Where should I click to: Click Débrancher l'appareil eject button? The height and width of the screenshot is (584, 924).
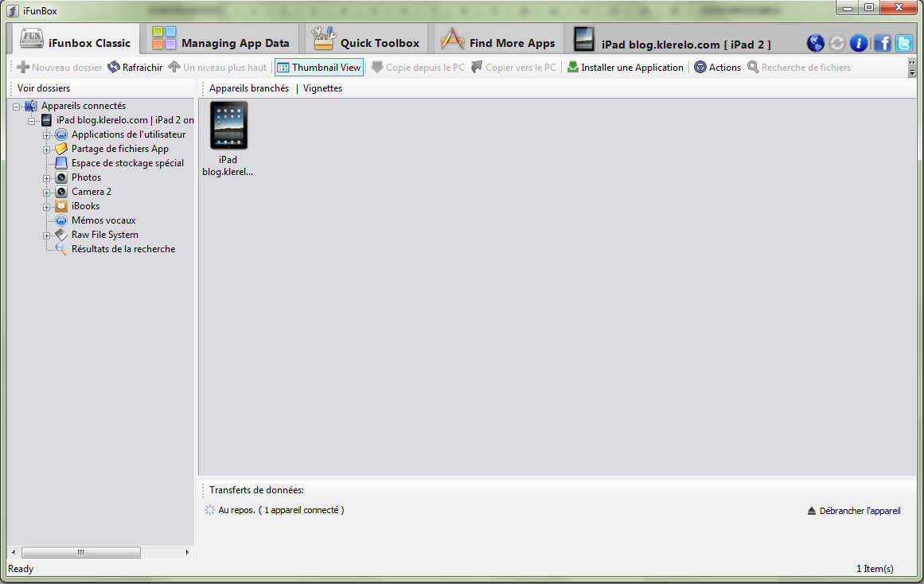tap(854, 510)
